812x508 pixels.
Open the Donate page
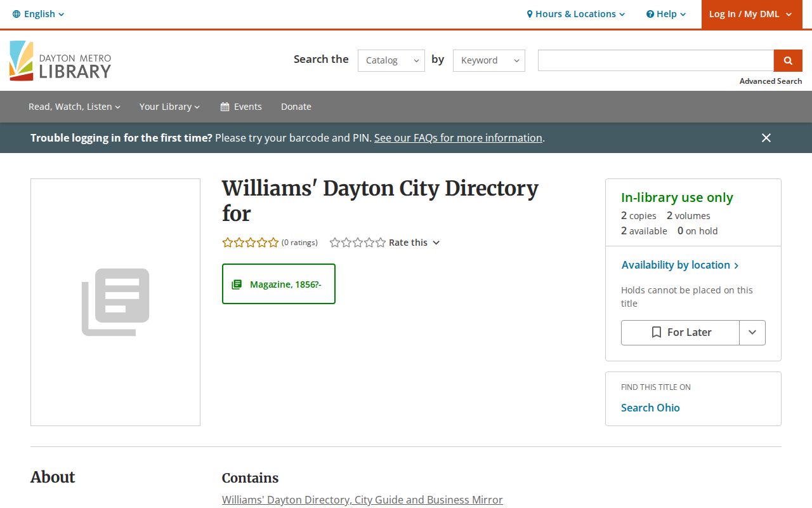296,107
